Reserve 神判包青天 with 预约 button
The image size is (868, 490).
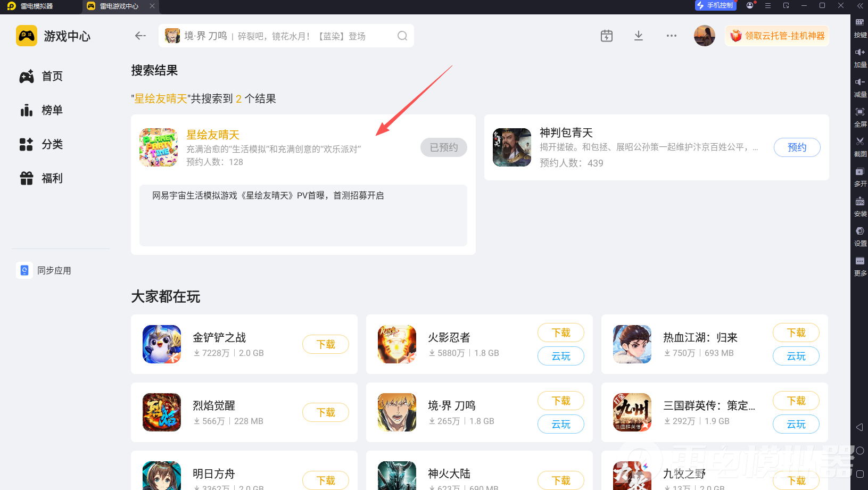(797, 147)
